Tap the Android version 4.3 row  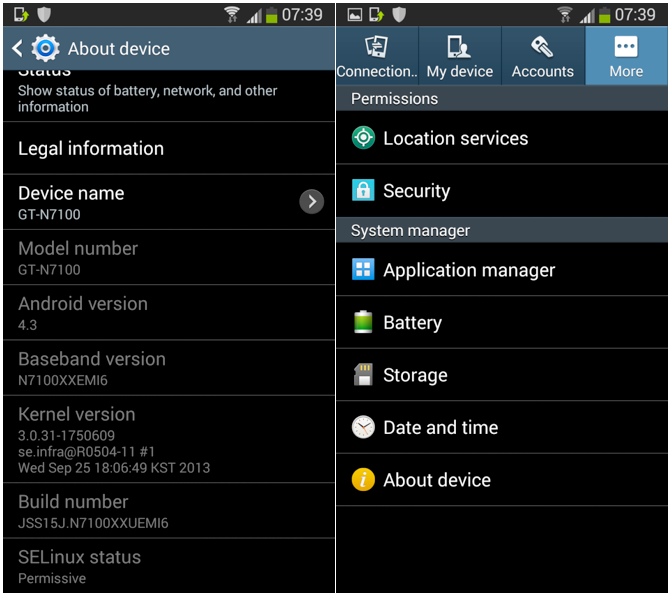[x=168, y=313]
